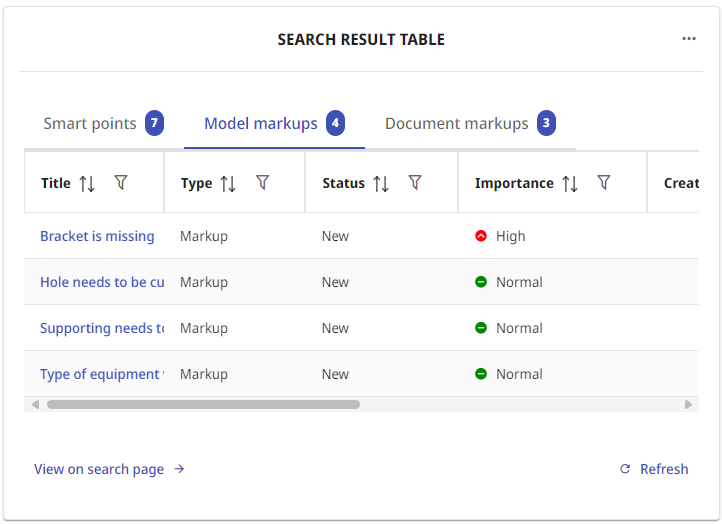Click Markup type in Hole needs row
Viewport: 722px width, 524px height.
pyautogui.click(x=204, y=282)
